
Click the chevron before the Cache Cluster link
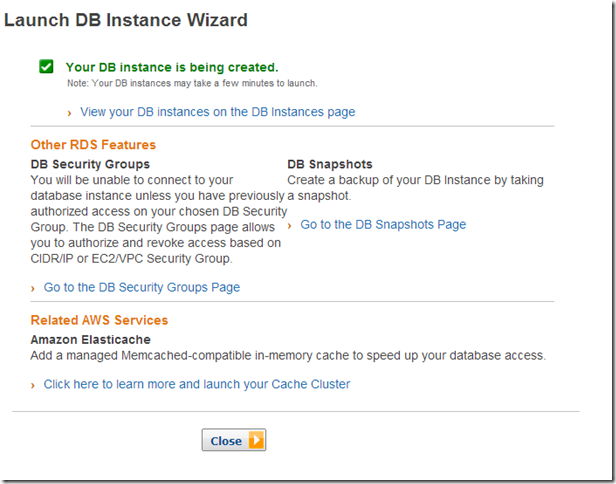[33, 385]
